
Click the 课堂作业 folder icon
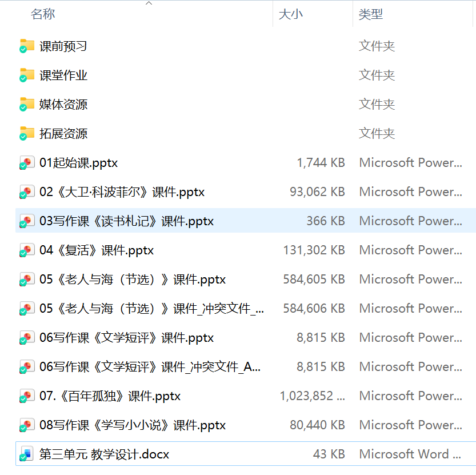tap(27, 75)
